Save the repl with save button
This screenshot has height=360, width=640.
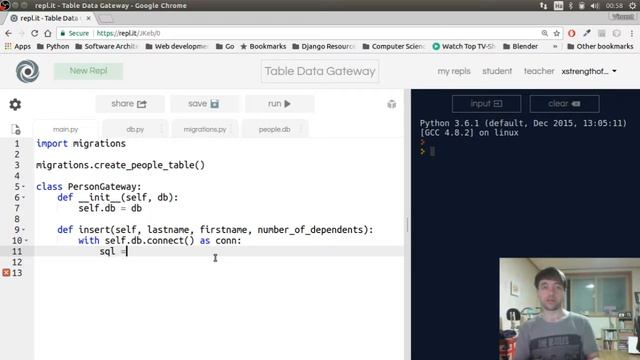click(204, 104)
